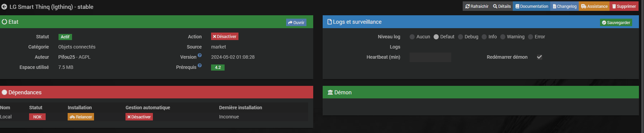View the Changelog
644x133 pixels.
point(565,6)
